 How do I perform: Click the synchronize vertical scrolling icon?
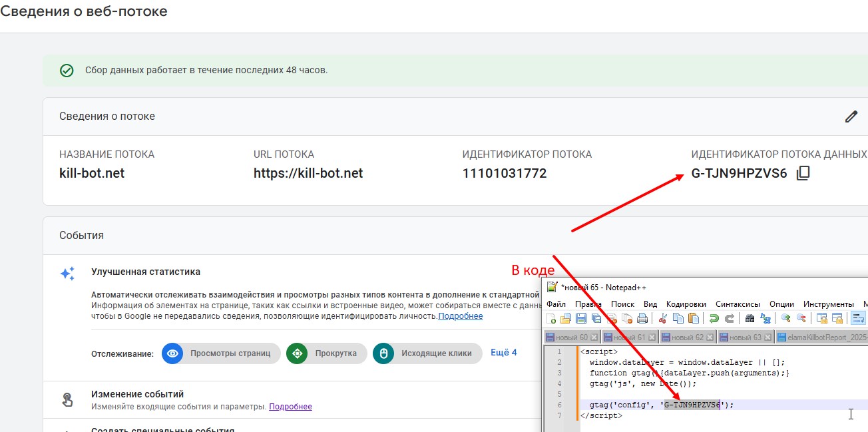pyautogui.click(x=821, y=318)
